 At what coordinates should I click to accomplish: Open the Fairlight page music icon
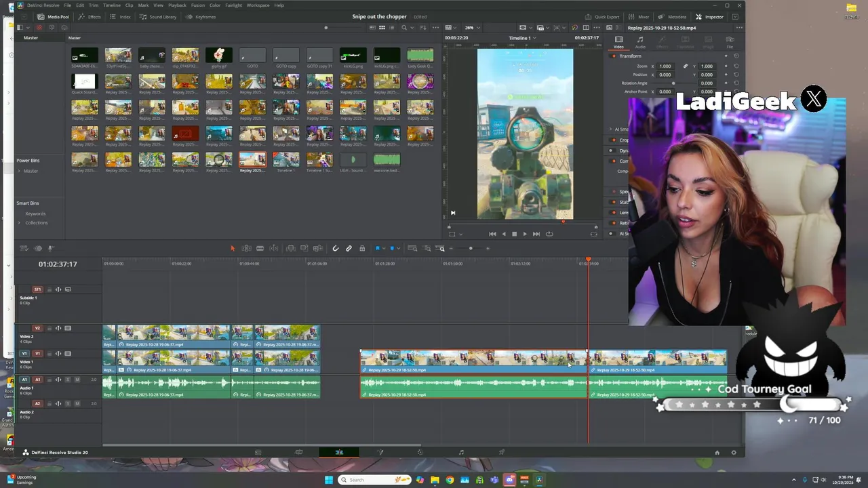click(461, 452)
